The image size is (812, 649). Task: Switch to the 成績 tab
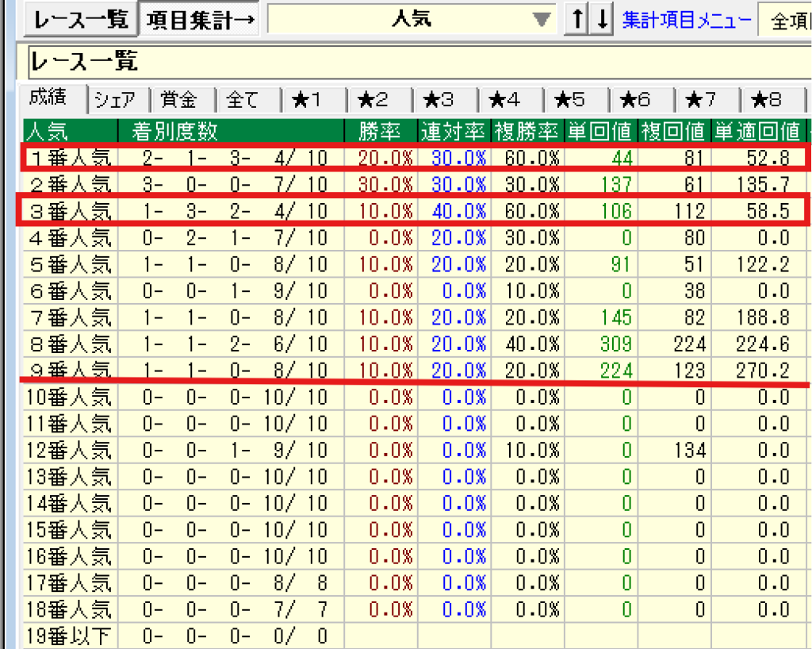click(53, 98)
